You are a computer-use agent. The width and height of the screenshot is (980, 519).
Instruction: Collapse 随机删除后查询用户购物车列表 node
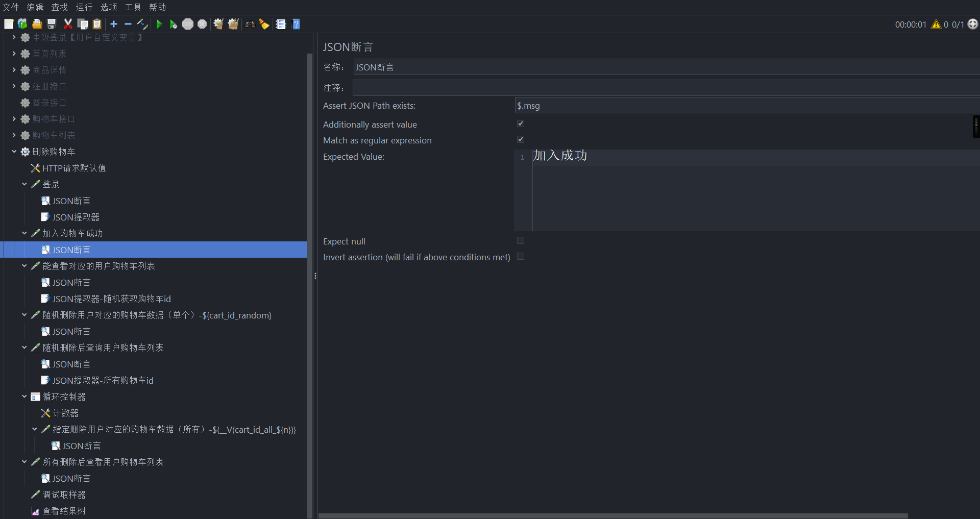point(24,348)
